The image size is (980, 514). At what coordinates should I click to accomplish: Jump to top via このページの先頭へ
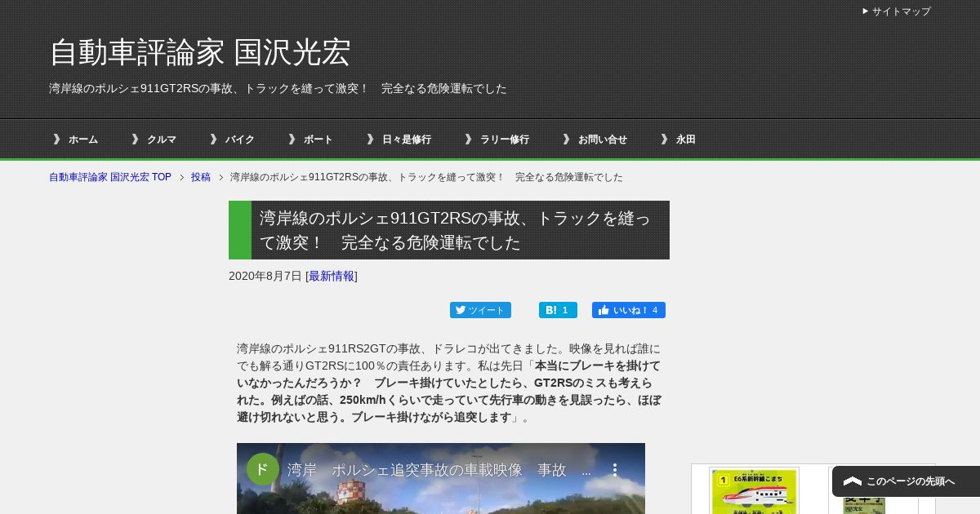tap(906, 481)
